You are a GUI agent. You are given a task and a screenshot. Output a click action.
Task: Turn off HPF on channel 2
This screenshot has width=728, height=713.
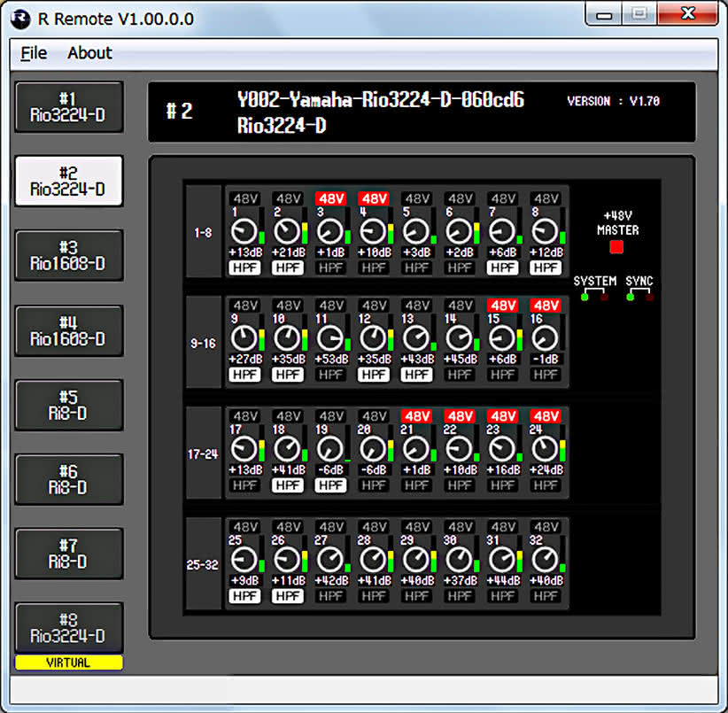pyautogui.click(x=288, y=267)
